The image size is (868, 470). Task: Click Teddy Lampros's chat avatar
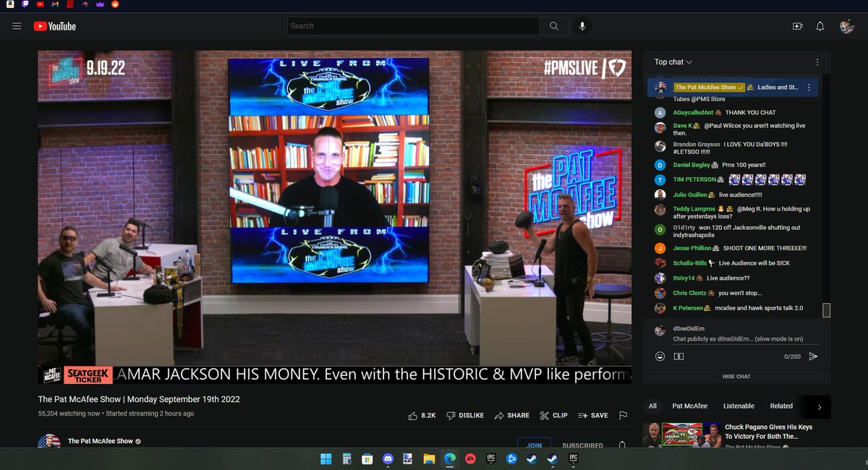click(660, 210)
